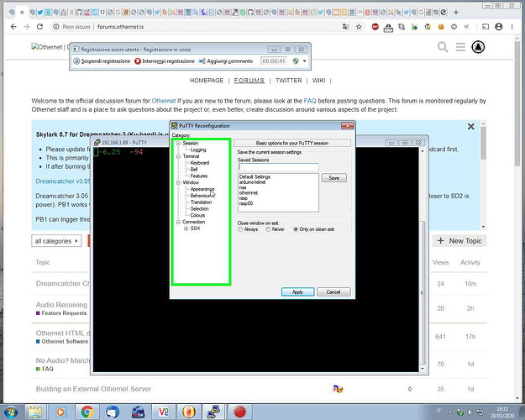Select Default Settings saved session
Image resolution: width=525 pixels, height=420 pixels.
(255, 177)
